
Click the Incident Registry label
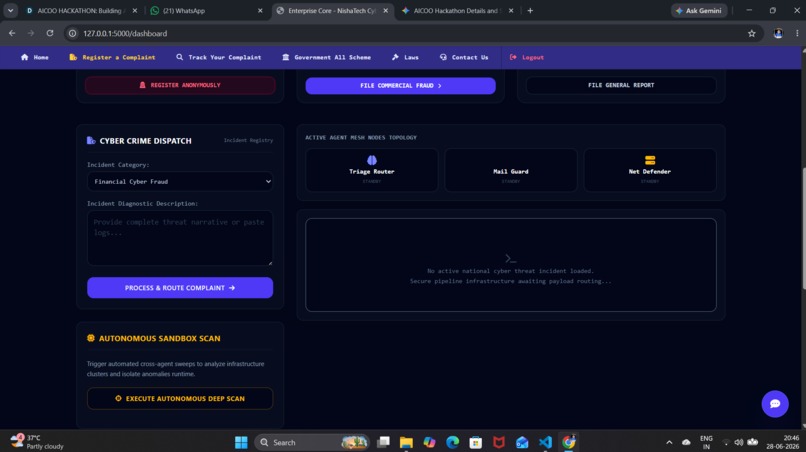(x=248, y=140)
